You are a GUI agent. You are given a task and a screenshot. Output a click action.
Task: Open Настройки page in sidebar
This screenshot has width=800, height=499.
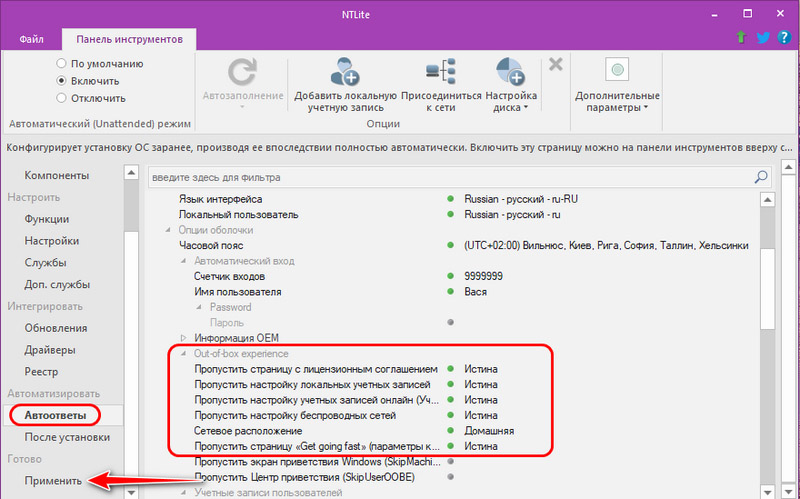click(52, 241)
